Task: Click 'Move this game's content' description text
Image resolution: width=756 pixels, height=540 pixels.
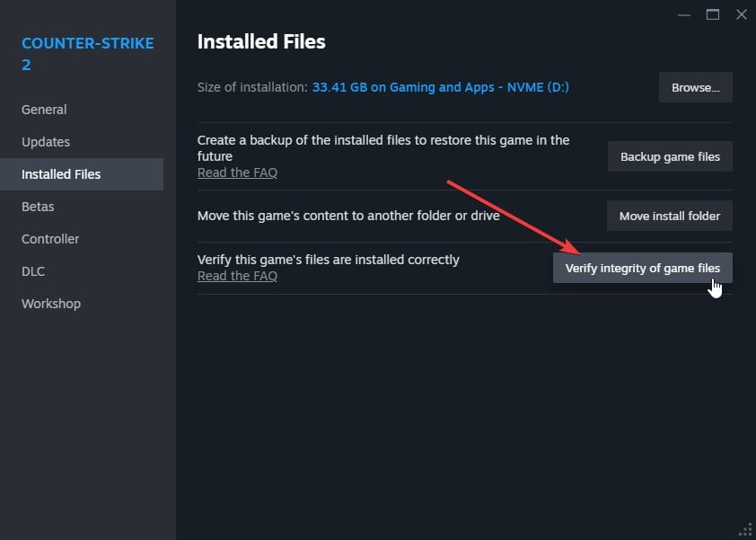Action: pyautogui.click(x=348, y=216)
